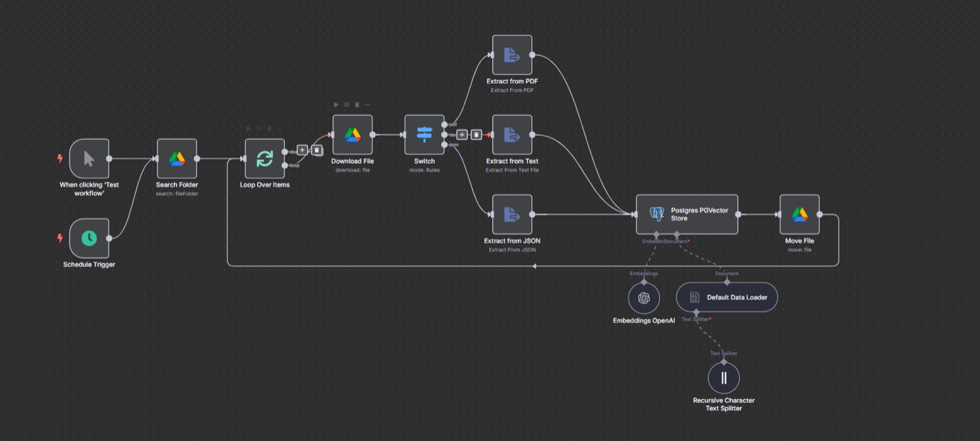Screen dimensions: 980x441
Task: Run the Download File node with play icon
Action: coord(336,105)
